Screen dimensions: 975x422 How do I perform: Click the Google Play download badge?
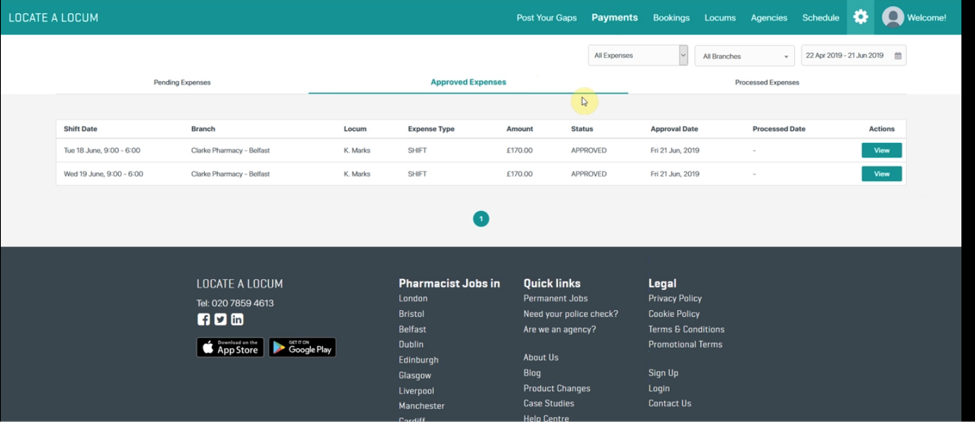(302, 347)
